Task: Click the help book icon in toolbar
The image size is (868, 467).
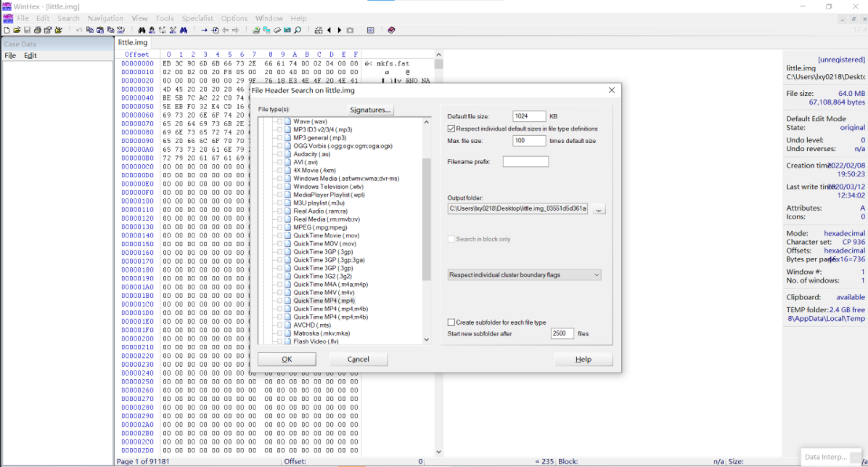Action: pyautogui.click(x=391, y=31)
